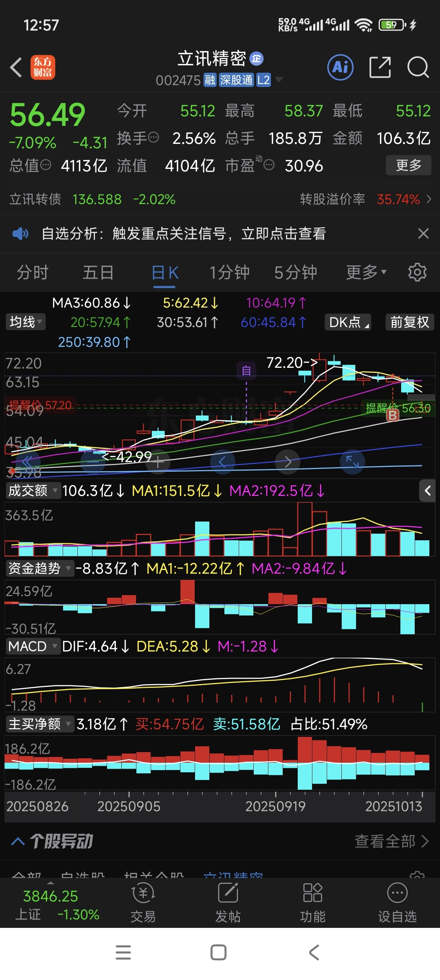This screenshot has height=980, width=440.
Task: Open 查看全部 for 个股异动
Action: [392, 841]
